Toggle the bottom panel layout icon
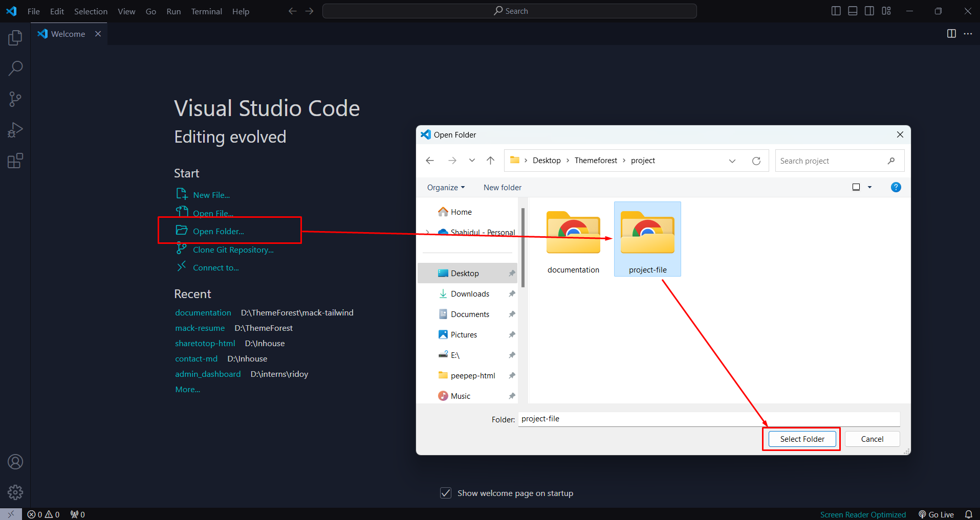This screenshot has width=980, height=520. click(853, 11)
